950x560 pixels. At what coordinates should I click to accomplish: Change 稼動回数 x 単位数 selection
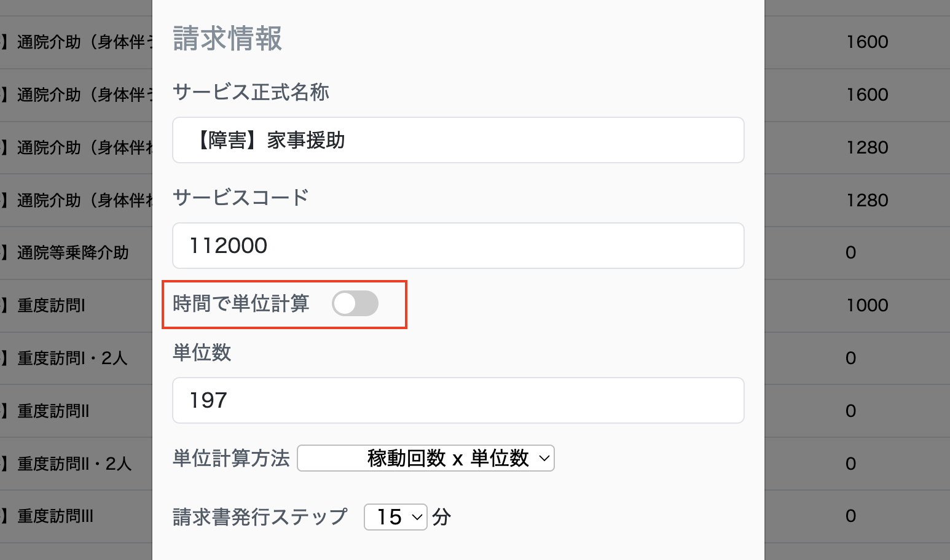[425, 457]
